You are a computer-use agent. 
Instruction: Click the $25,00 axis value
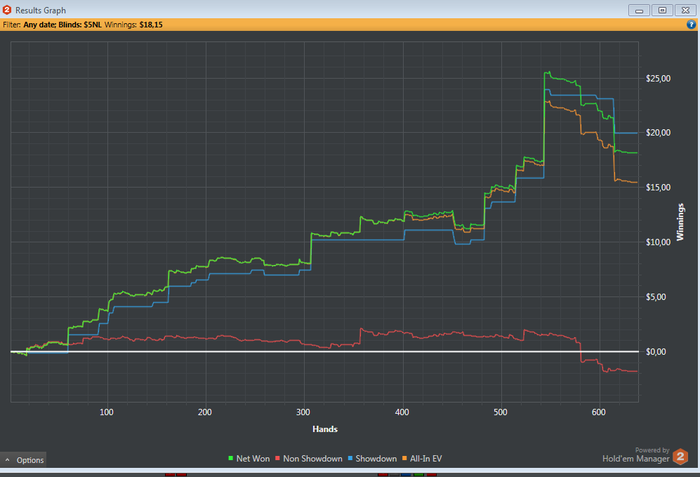coord(658,79)
